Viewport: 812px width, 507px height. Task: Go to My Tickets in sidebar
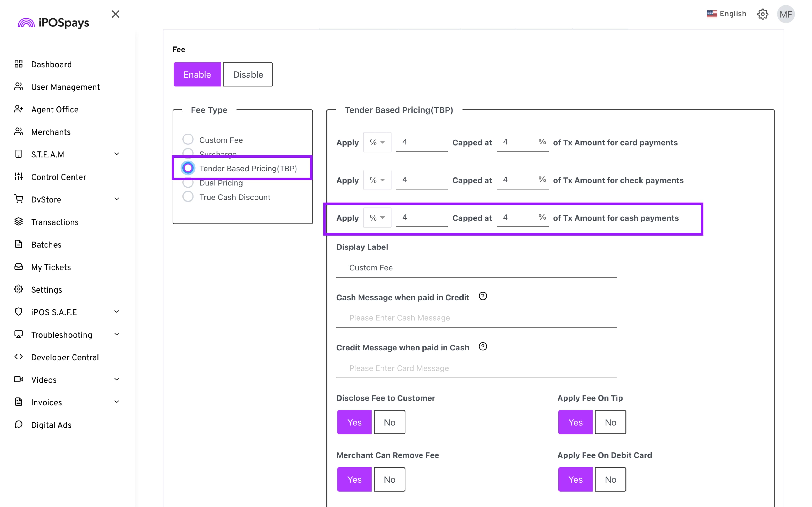51,267
